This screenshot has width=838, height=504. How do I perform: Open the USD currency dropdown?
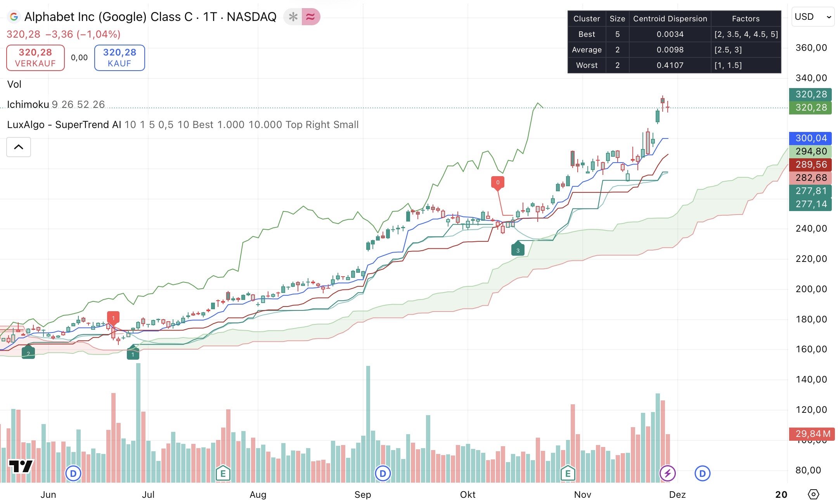(812, 17)
